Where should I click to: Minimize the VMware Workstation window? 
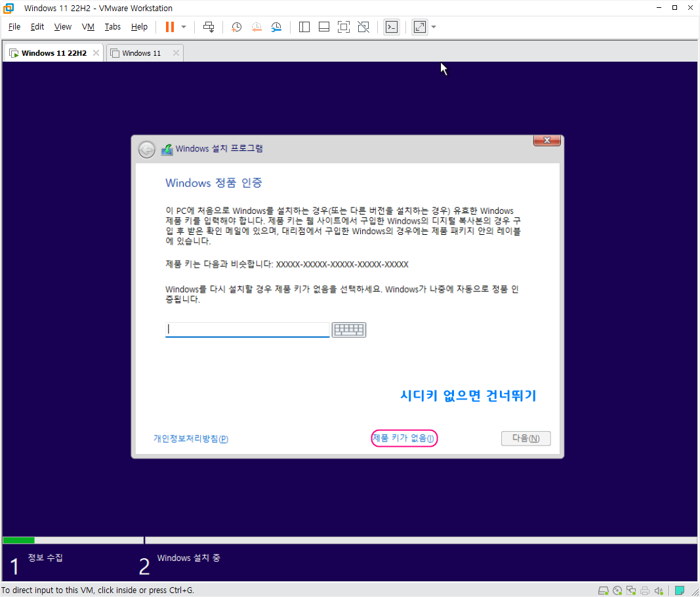click(x=659, y=8)
